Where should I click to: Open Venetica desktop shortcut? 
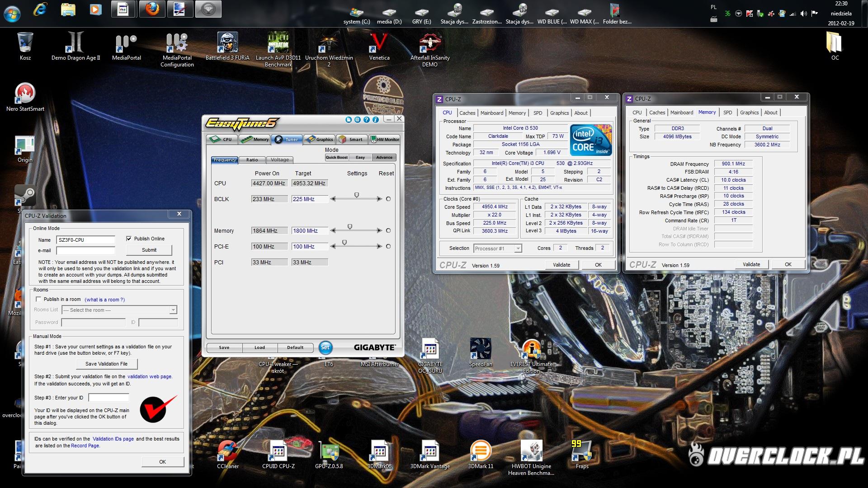[379, 46]
